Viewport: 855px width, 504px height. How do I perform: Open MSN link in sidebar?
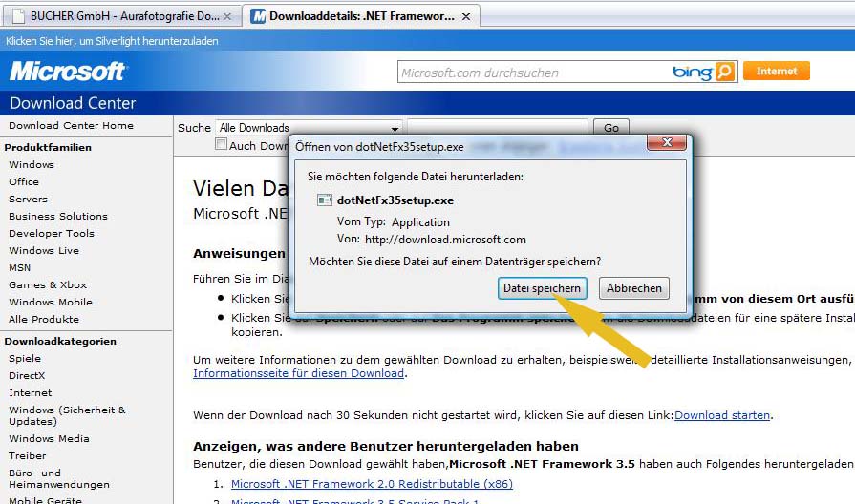pos(20,267)
